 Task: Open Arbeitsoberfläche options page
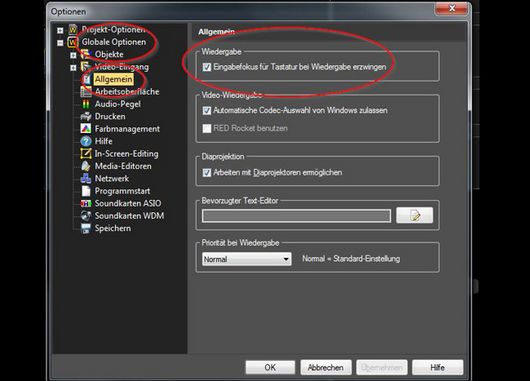[127, 92]
